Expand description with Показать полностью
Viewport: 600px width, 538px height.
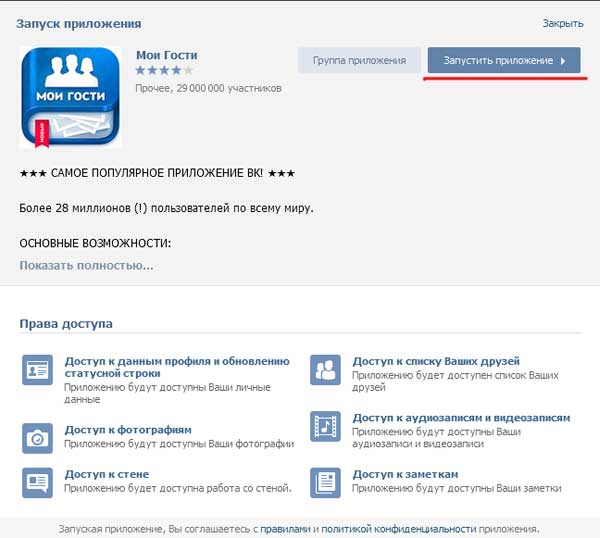86,265
